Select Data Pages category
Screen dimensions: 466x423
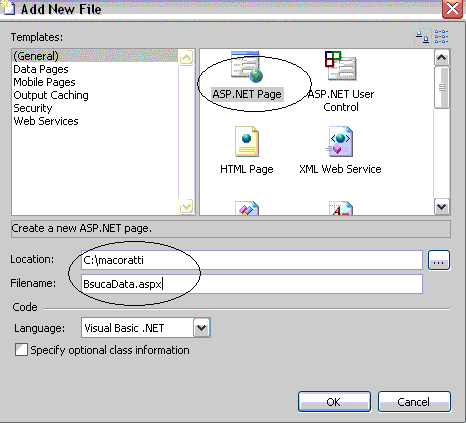click(41, 69)
